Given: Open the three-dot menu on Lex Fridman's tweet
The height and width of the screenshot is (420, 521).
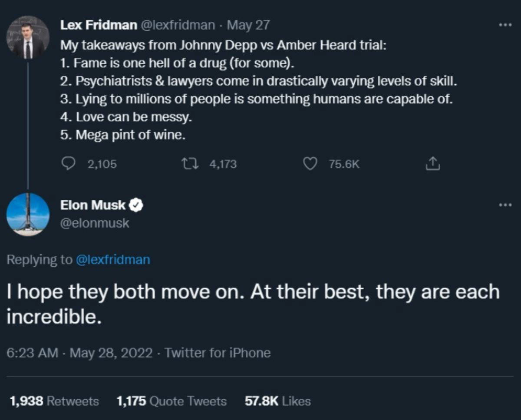Looking at the screenshot, I should click(505, 25).
